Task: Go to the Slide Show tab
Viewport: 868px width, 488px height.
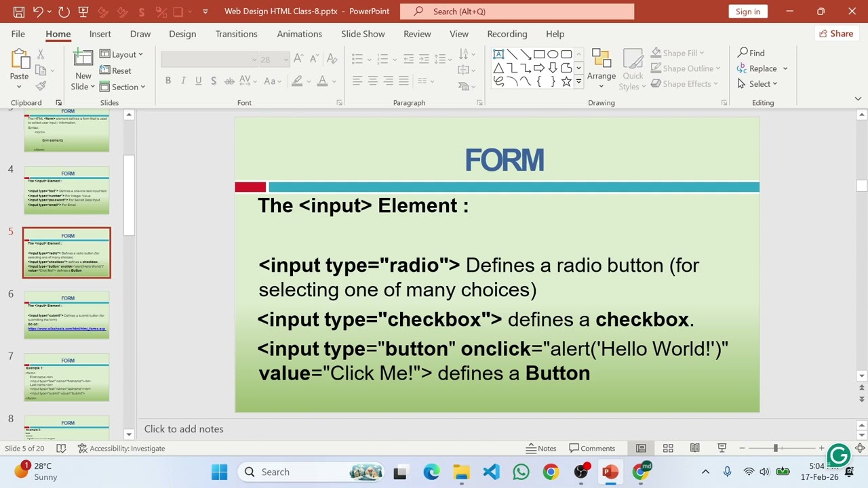Action: point(363,34)
